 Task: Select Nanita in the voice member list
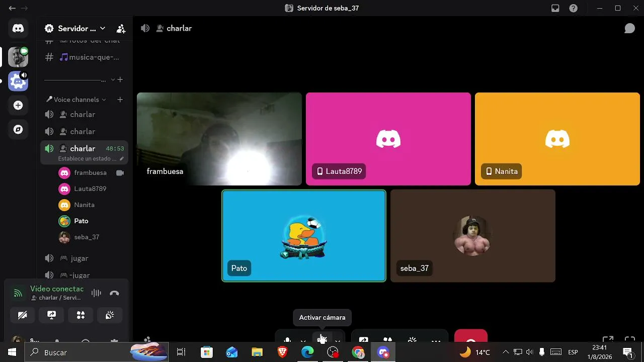click(91, 205)
